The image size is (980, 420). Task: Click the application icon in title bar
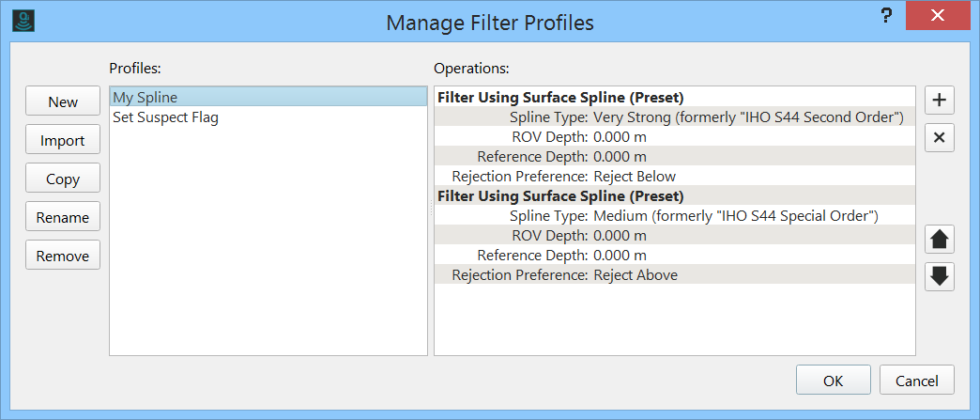click(x=24, y=21)
